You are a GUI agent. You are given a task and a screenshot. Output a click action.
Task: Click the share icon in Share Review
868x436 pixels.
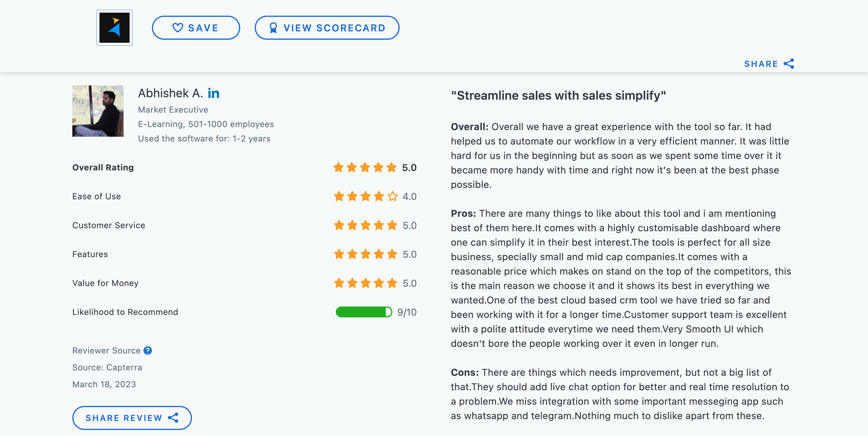[x=173, y=418]
